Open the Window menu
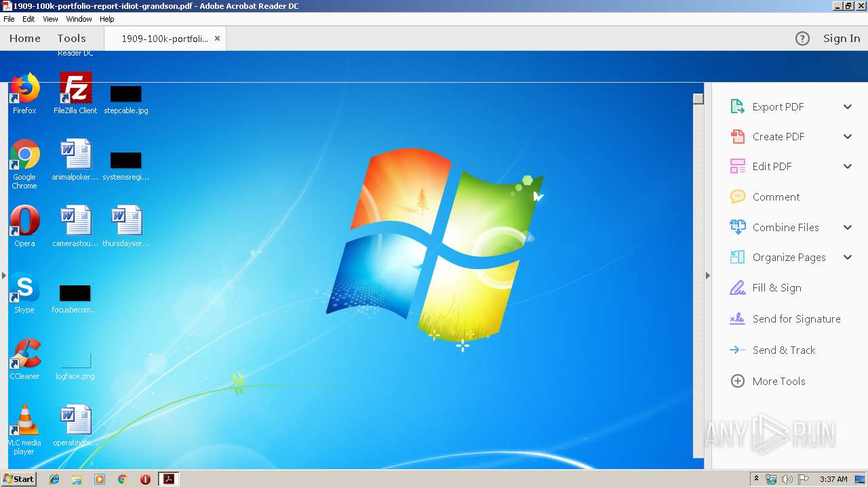 (x=79, y=19)
